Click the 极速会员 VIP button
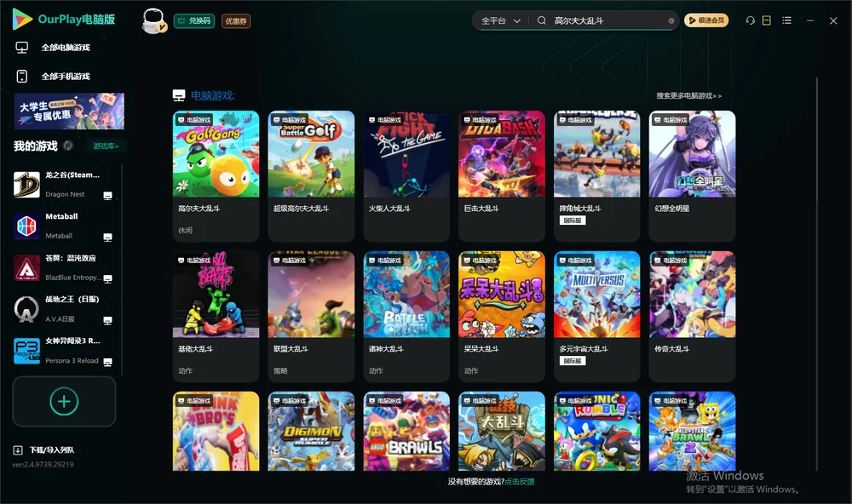Viewport: 852px width, 504px height. point(705,20)
